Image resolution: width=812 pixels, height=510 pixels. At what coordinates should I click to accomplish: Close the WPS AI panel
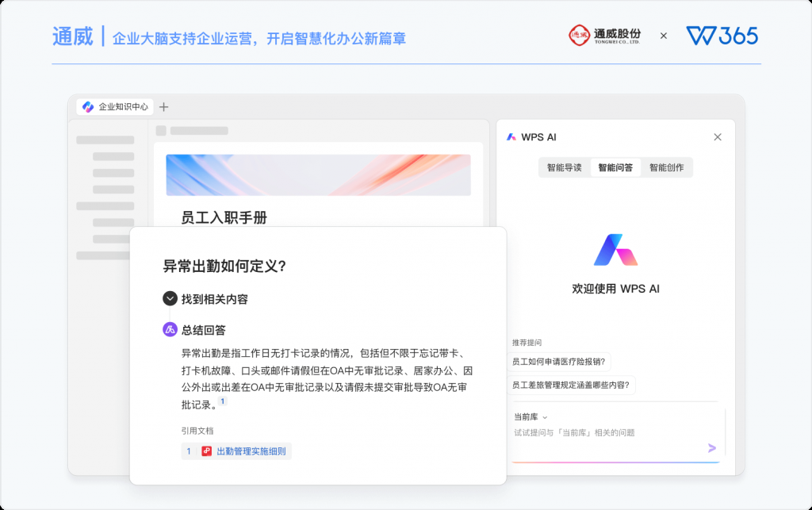pyautogui.click(x=717, y=137)
